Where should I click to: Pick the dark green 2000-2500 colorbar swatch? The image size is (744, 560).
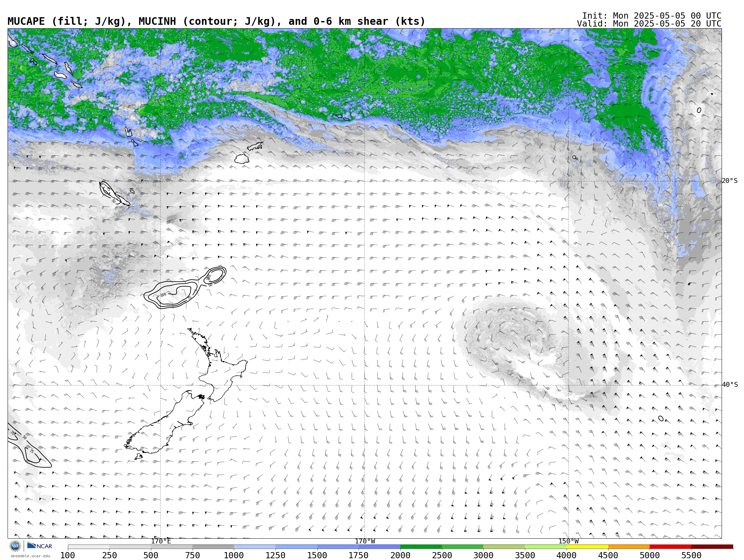pyautogui.click(x=421, y=547)
